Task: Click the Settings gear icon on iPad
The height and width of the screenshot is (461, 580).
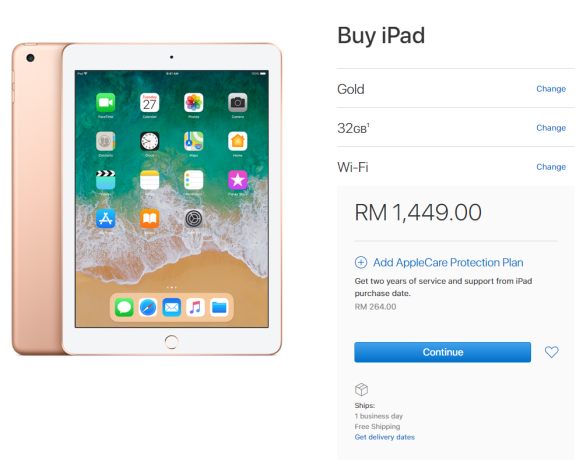Action: [193, 219]
